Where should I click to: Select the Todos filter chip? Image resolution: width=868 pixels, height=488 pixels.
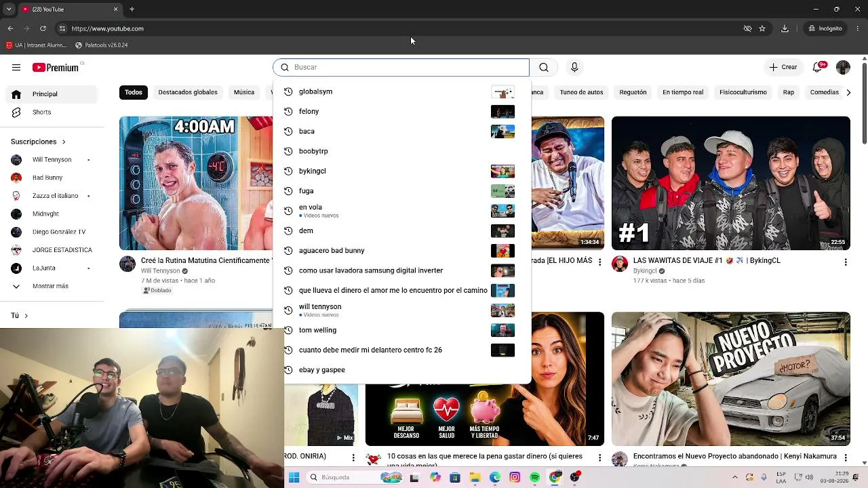tap(134, 92)
